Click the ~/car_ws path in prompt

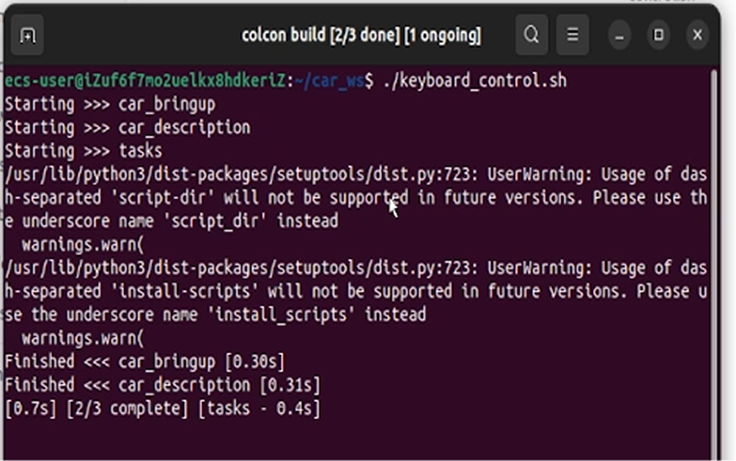[x=336, y=80]
